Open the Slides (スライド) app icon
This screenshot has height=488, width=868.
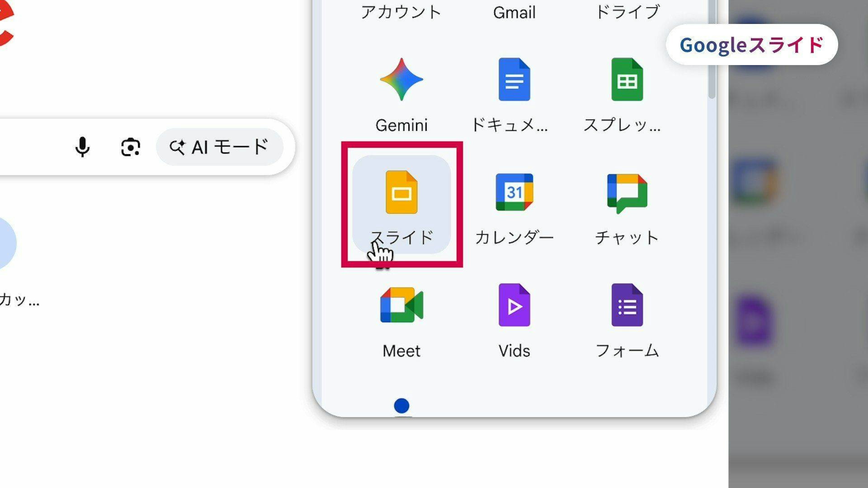coord(401,193)
